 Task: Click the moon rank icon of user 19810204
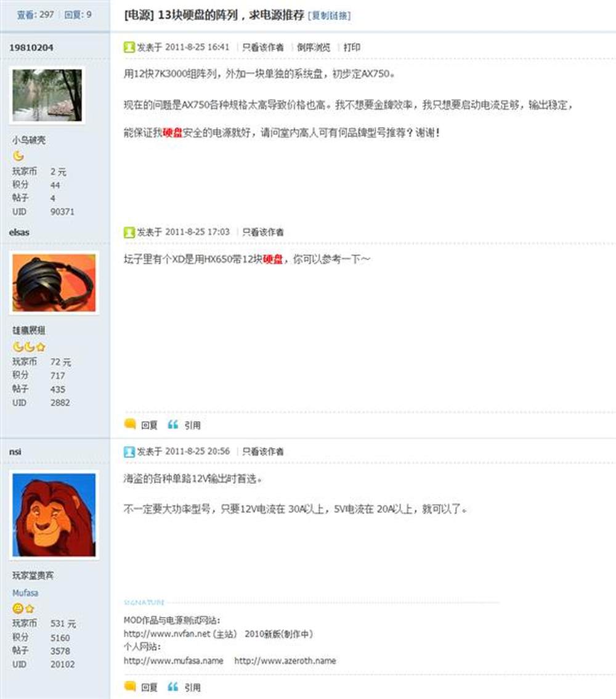[x=18, y=155]
